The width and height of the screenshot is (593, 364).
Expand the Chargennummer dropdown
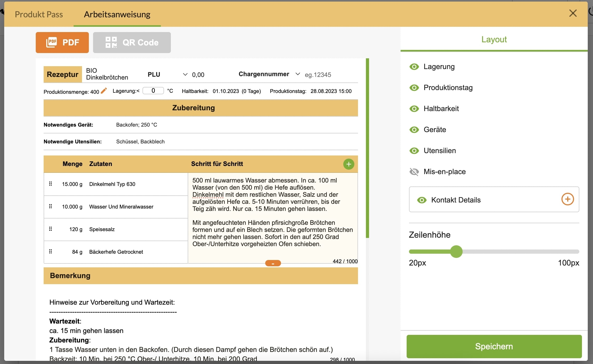(298, 74)
